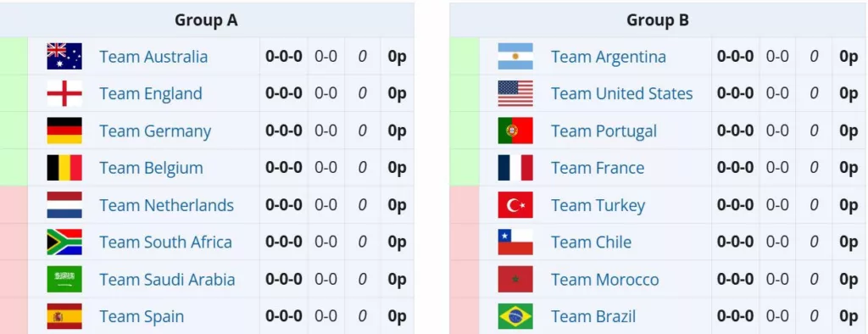This screenshot has height=334, width=868.
Task: Click the England flag icon
Action: (64, 93)
